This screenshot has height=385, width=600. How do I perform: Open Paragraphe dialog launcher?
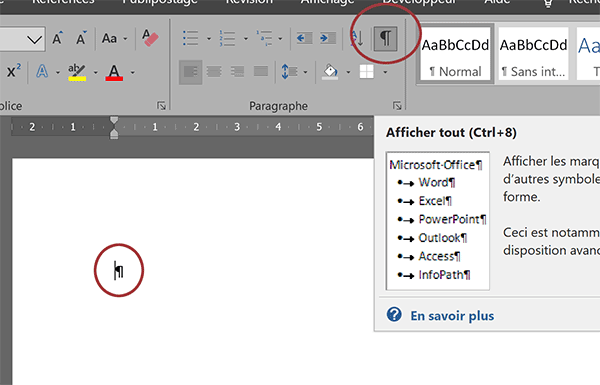[x=397, y=106]
